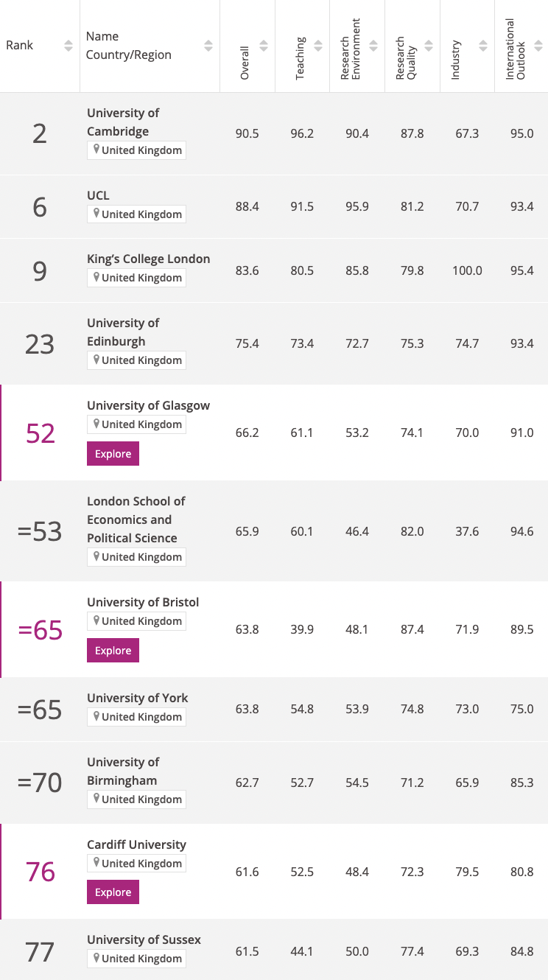Click Explore button for Cardiff University

[x=113, y=892]
